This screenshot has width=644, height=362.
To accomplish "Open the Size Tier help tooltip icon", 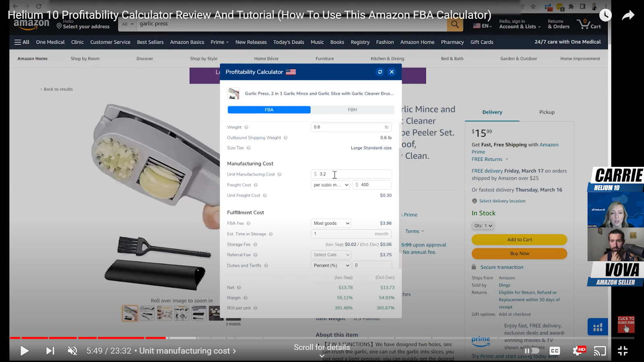I will (249, 148).
